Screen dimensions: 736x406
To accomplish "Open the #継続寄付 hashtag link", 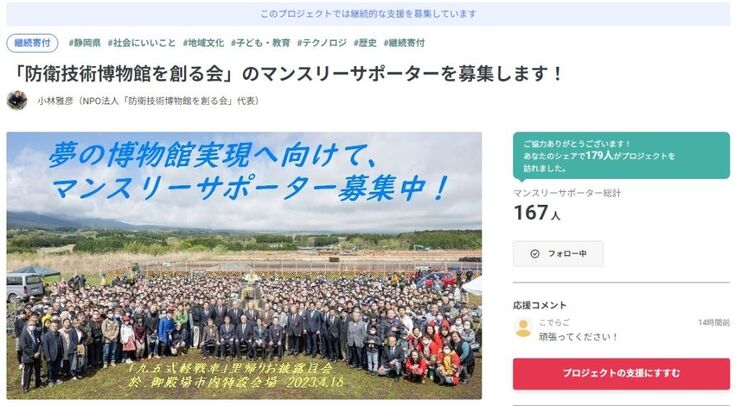I will [x=404, y=43].
